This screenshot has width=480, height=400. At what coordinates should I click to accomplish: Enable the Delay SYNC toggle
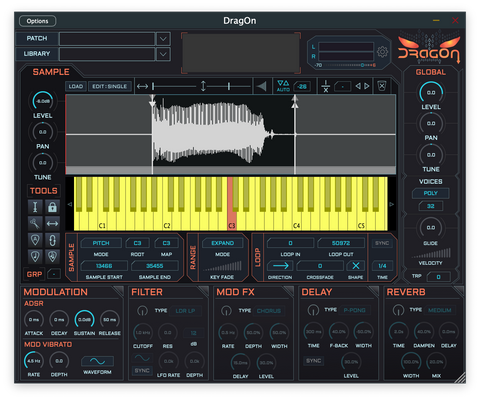[313, 361]
